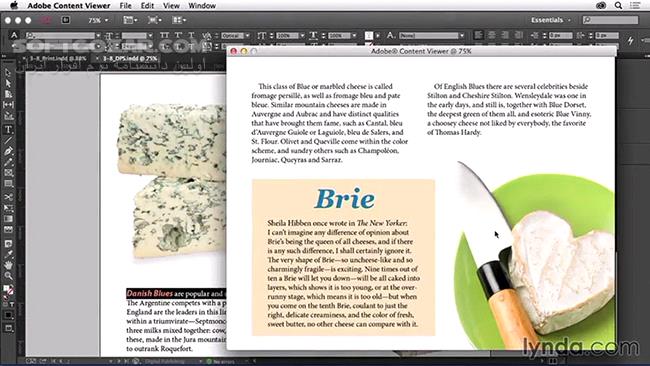The image size is (650, 366).
Task: Select the Zoom tool in tools panel
Action: point(8,276)
